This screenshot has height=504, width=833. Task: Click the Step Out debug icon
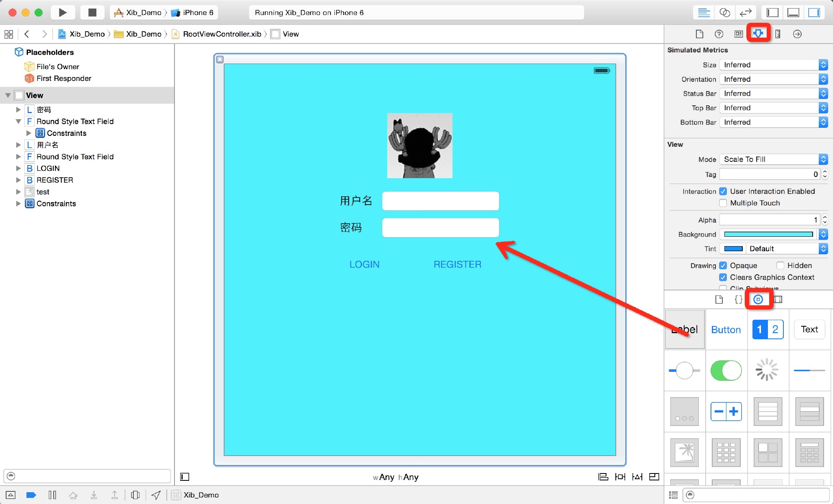pyautogui.click(x=115, y=495)
